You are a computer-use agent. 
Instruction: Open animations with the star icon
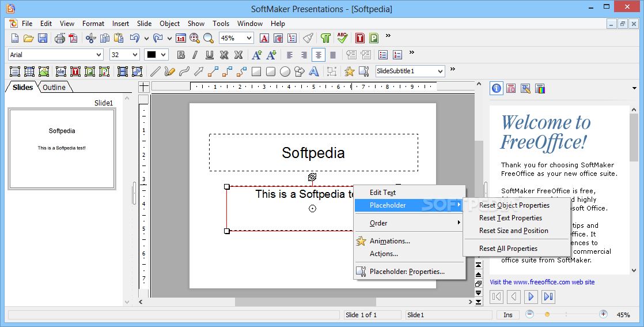[350, 71]
